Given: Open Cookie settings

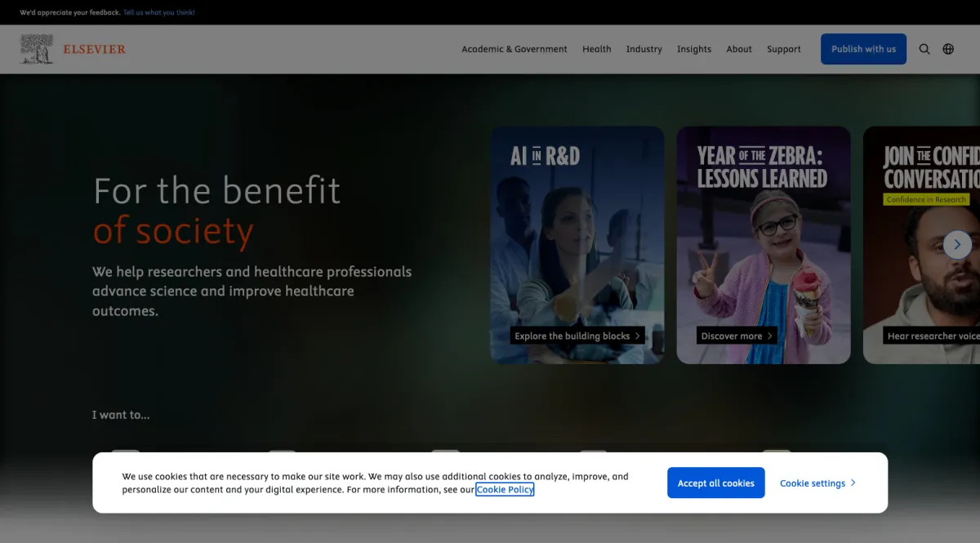Looking at the screenshot, I should (818, 483).
